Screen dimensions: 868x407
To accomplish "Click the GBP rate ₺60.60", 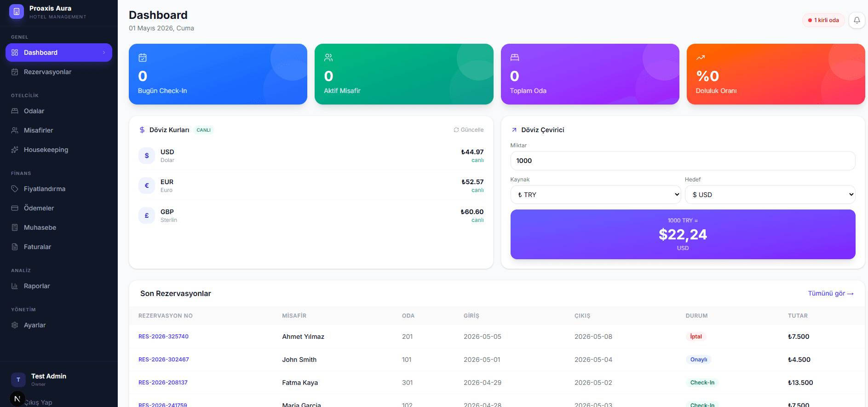I will coord(472,212).
